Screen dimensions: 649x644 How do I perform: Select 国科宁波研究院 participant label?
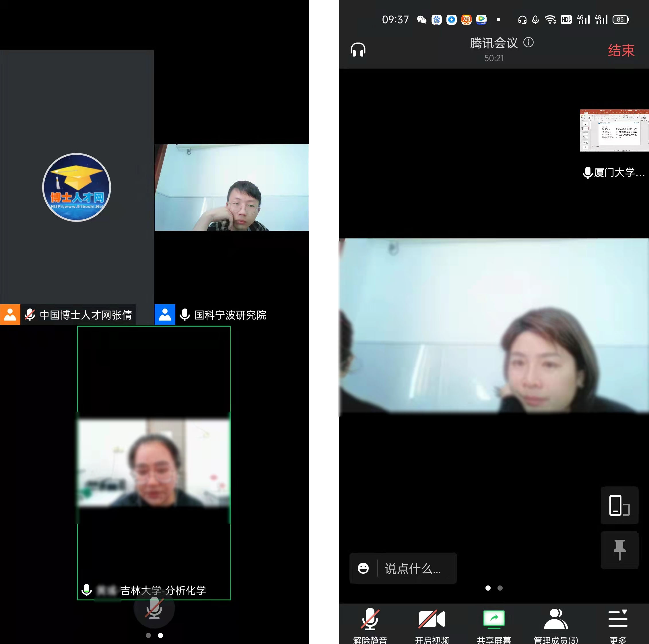click(230, 315)
